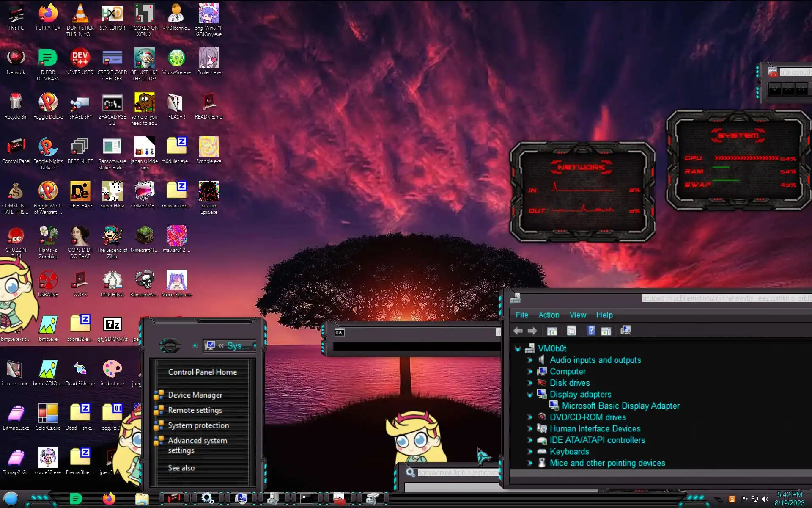The width and height of the screenshot is (812, 508).
Task: Open Firefox from the taskbar
Action: coord(109,499)
